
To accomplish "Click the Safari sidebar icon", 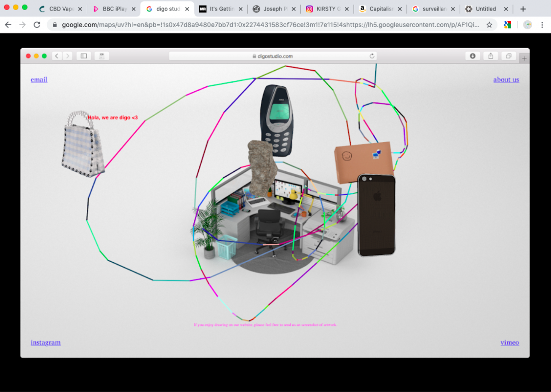I will pyautogui.click(x=83, y=56).
